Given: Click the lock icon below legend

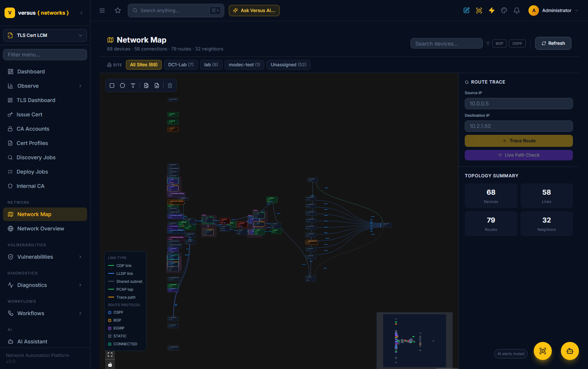Looking at the screenshot, I should 110,364.
